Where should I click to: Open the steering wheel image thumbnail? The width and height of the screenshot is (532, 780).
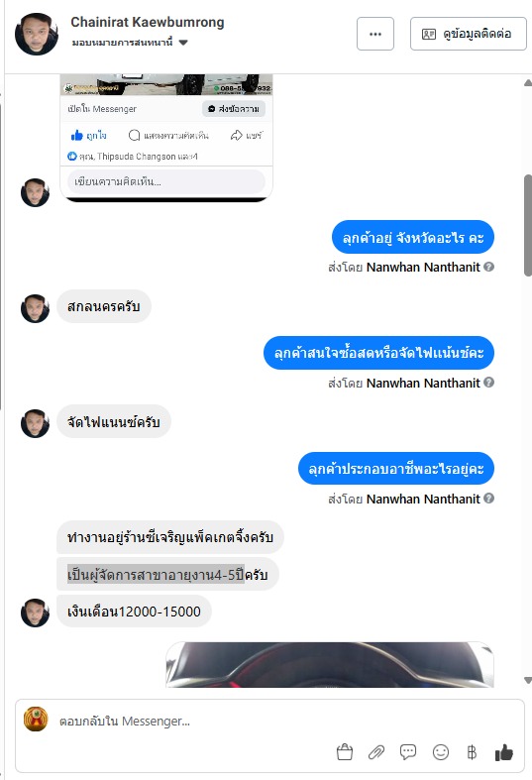pos(330,665)
